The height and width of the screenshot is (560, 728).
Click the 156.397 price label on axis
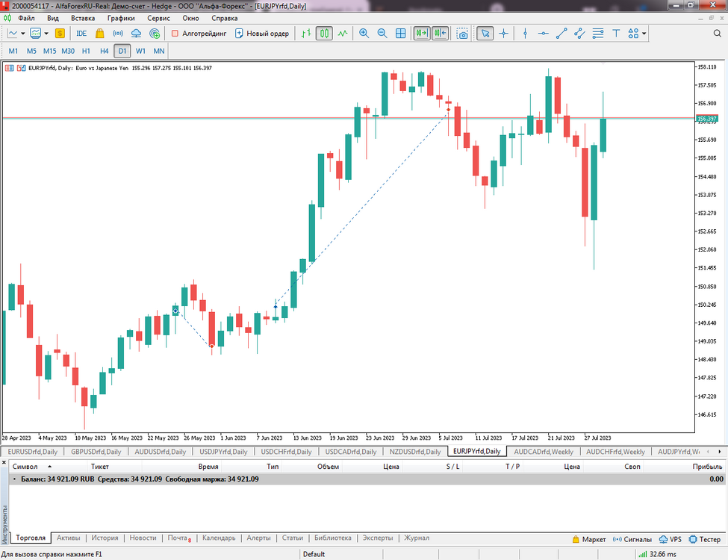pos(706,119)
